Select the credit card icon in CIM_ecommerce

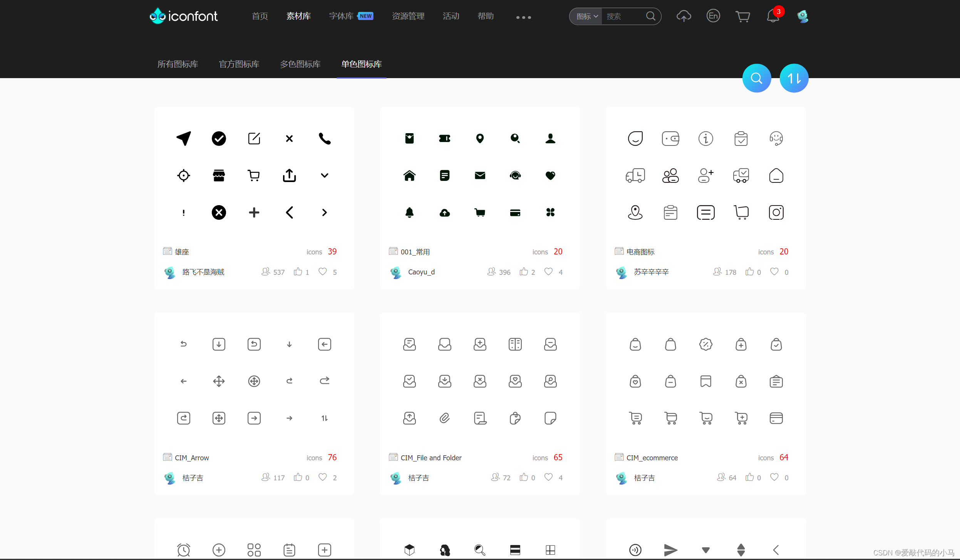[776, 418]
